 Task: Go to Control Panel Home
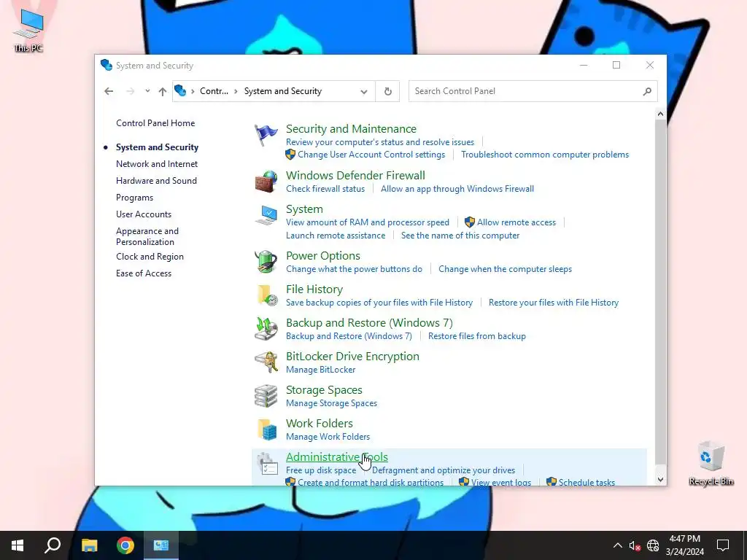tap(155, 122)
